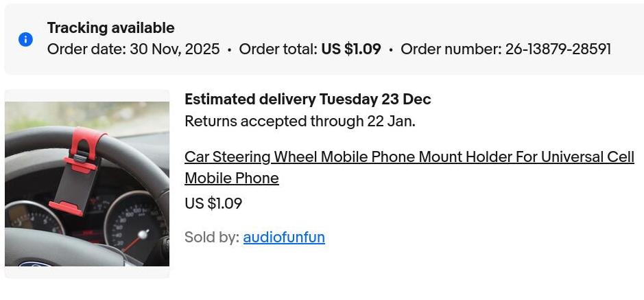
Task: Click the 'Order number:' label
Action: pyautogui.click(x=451, y=49)
